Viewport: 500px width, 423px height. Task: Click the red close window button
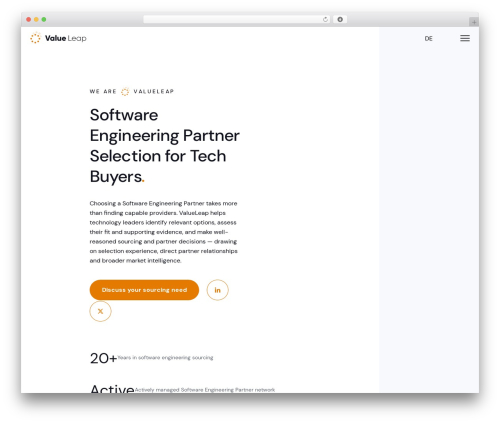[x=29, y=20]
